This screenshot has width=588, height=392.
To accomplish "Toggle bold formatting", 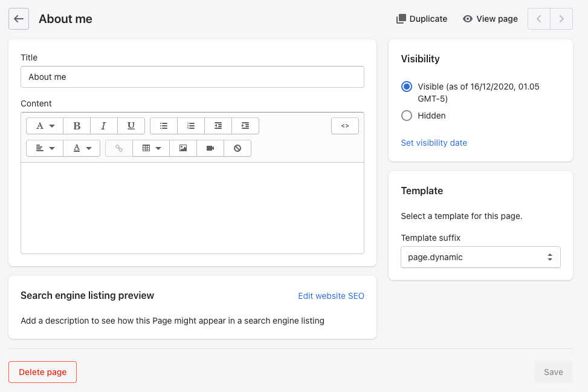I will pos(77,126).
